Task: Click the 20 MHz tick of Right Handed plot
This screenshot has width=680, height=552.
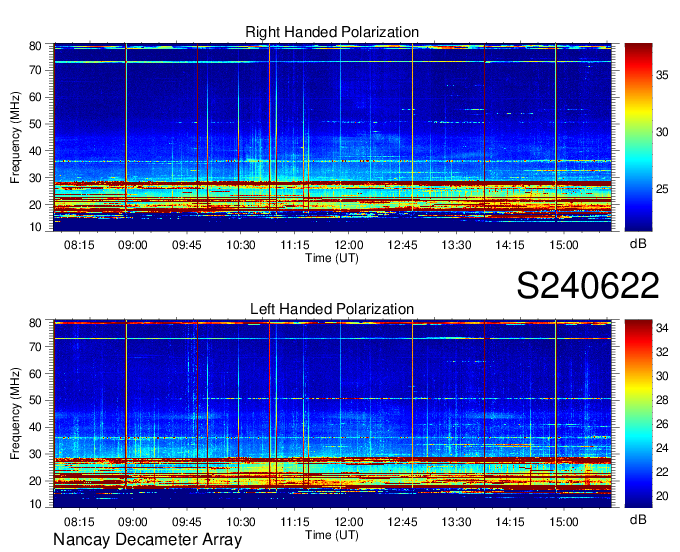Action: click(35, 205)
